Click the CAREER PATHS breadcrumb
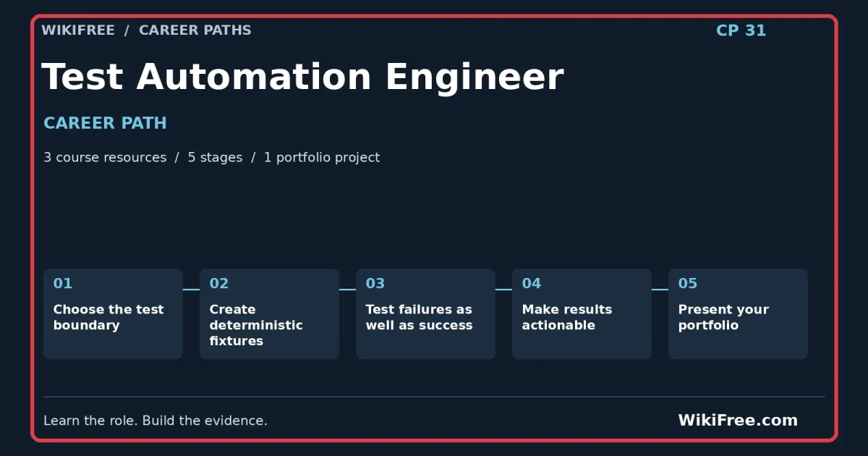Viewport: 868px width, 456px height. click(x=195, y=30)
